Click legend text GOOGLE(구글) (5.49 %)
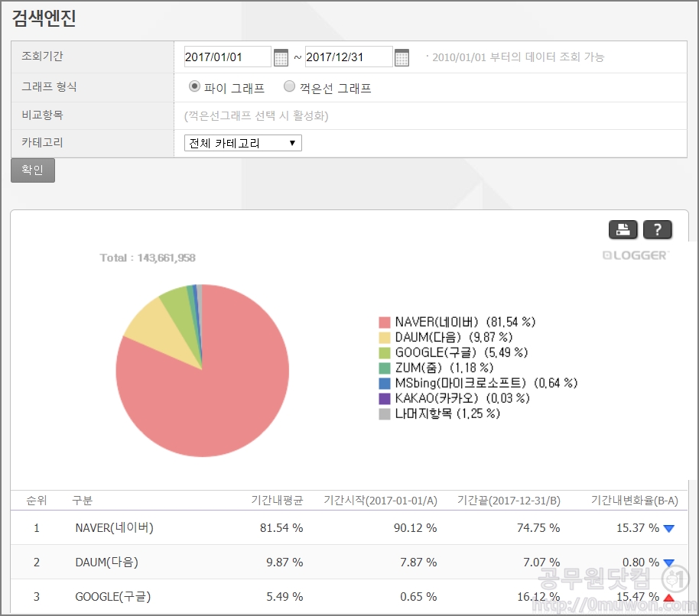Viewport: 699px width, 616px height. click(x=461, y=352)
